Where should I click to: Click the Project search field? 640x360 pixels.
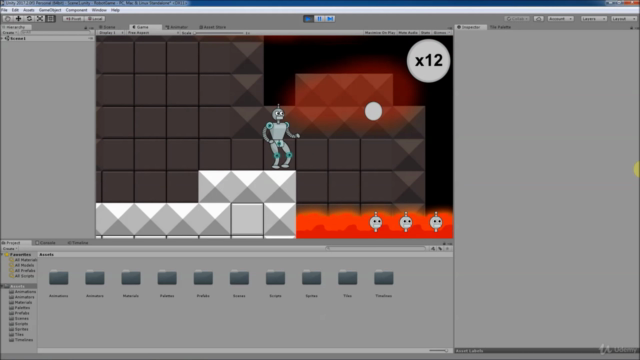click(376, 249)
